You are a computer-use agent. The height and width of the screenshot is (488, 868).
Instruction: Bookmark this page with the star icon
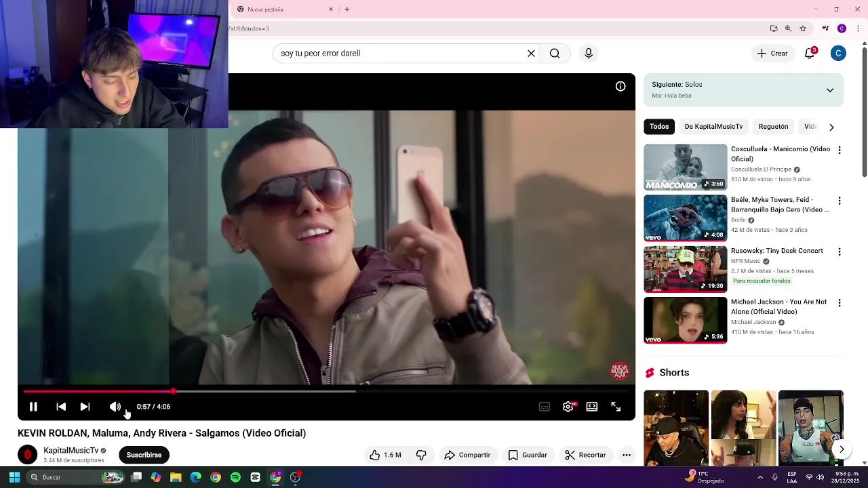coord(803,28)
